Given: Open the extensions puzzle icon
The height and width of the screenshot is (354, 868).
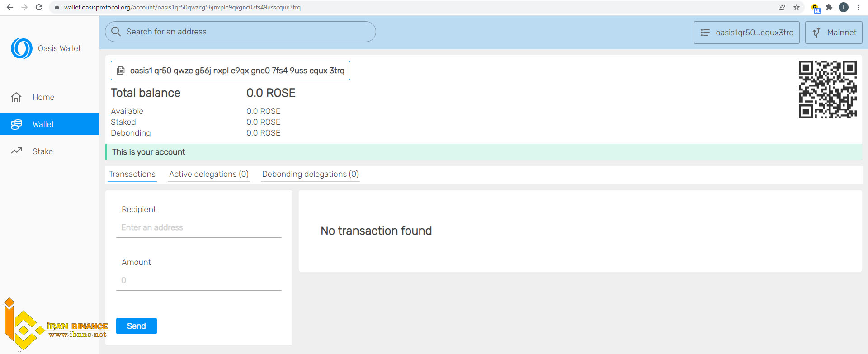Looking at the screenshot, I should 829,7.
